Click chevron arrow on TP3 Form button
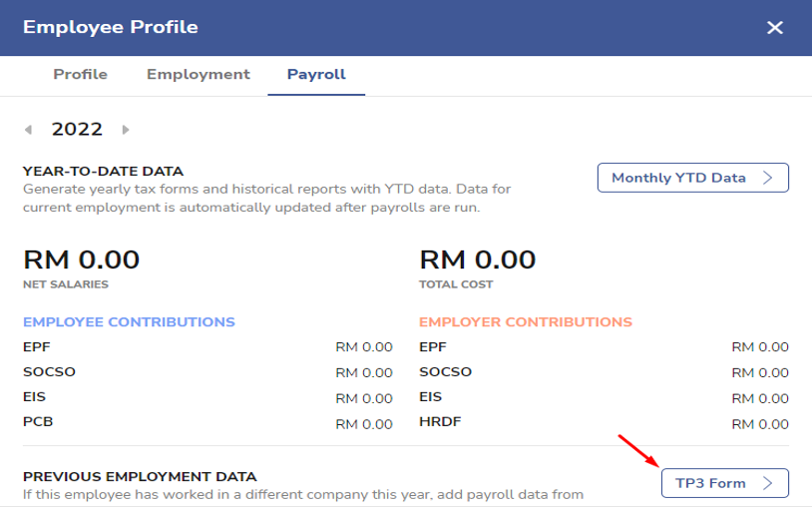812x519 pixels. [x=767, y=483]
